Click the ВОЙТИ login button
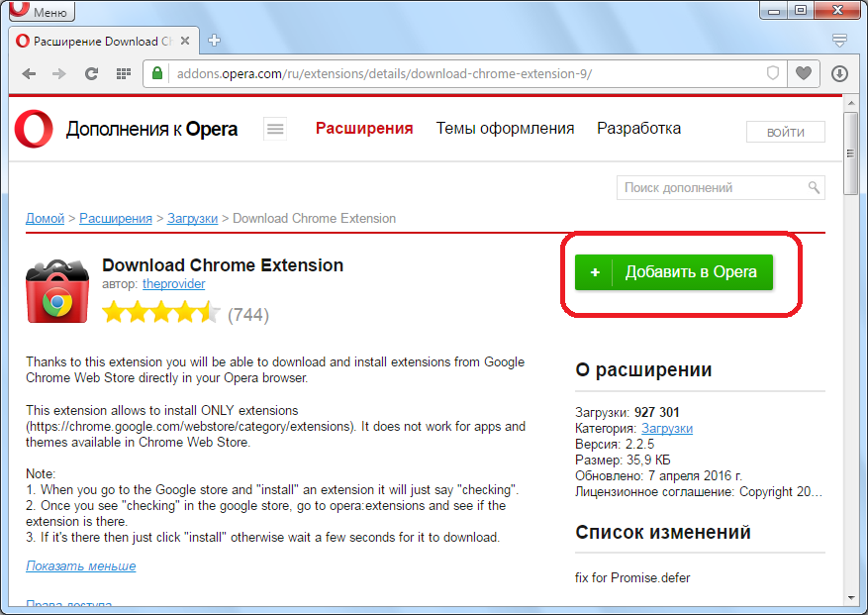Image resolution: width=868 pixels, height=615 pixels. coord(787,133)
